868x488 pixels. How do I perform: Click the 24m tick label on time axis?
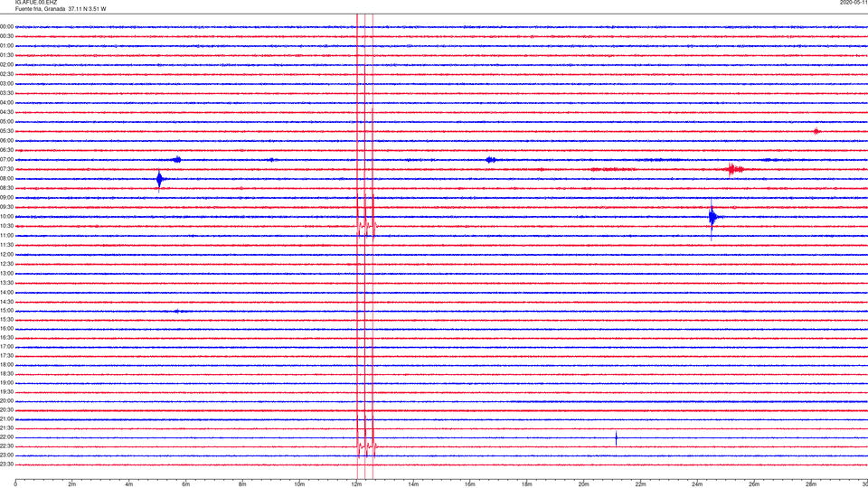point(697,484)
